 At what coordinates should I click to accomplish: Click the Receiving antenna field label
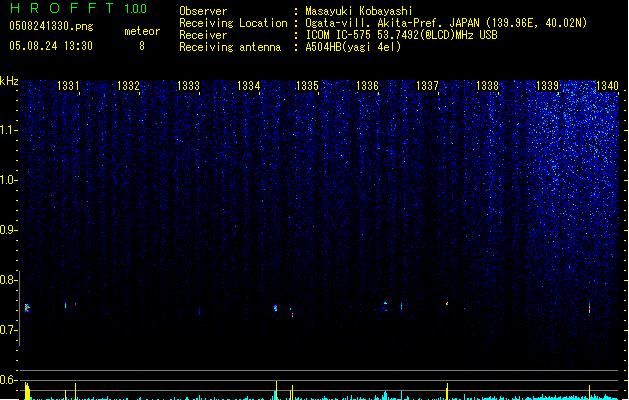(230, 47)
